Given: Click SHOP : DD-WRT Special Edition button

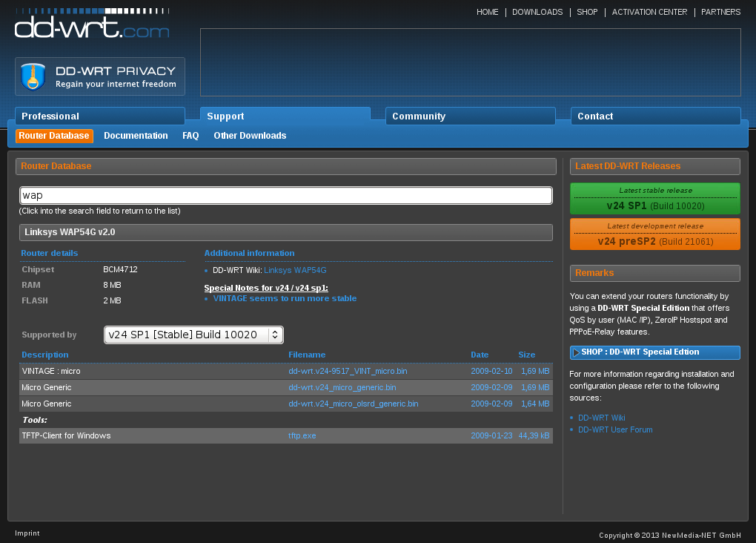Looking at the screenshot, I should 655,353.
